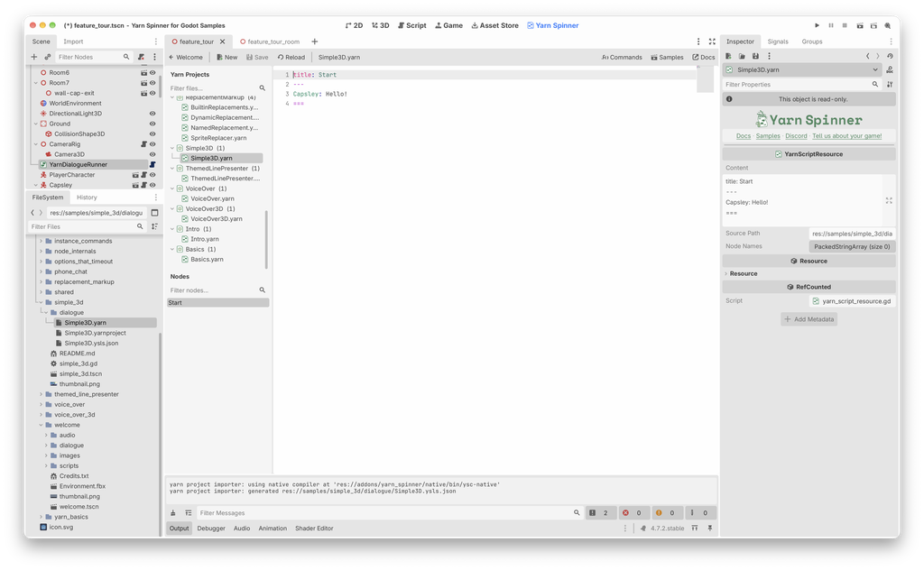Add a new node in the Scene dock
Image resolution: width=924 pixels, height=570 pixels.
point(33,57)
